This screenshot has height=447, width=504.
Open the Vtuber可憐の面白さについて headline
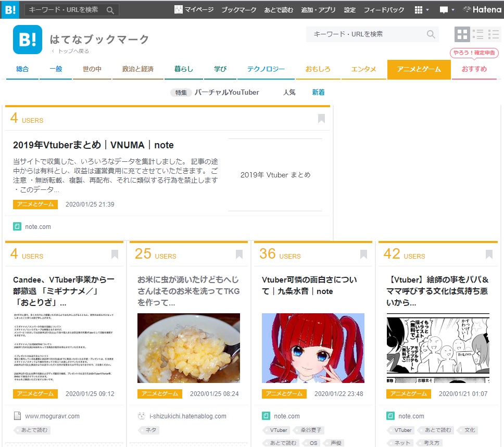(x=309, y=285)
